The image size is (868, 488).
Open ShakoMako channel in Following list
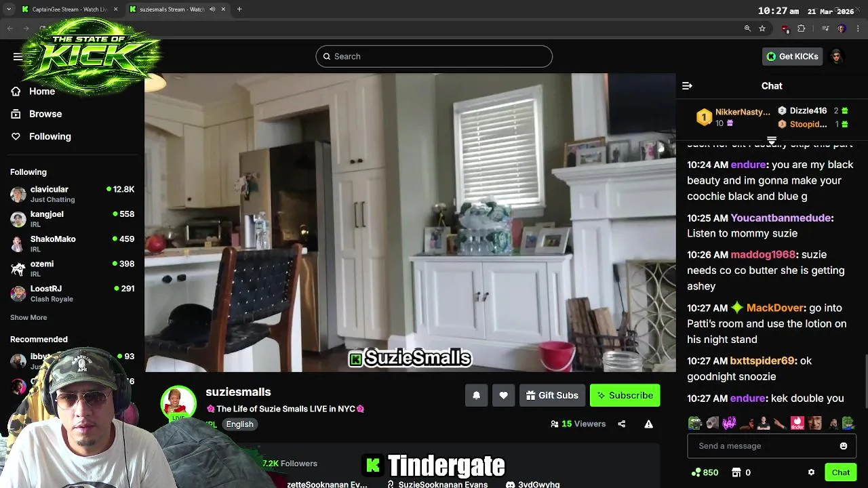72,244
